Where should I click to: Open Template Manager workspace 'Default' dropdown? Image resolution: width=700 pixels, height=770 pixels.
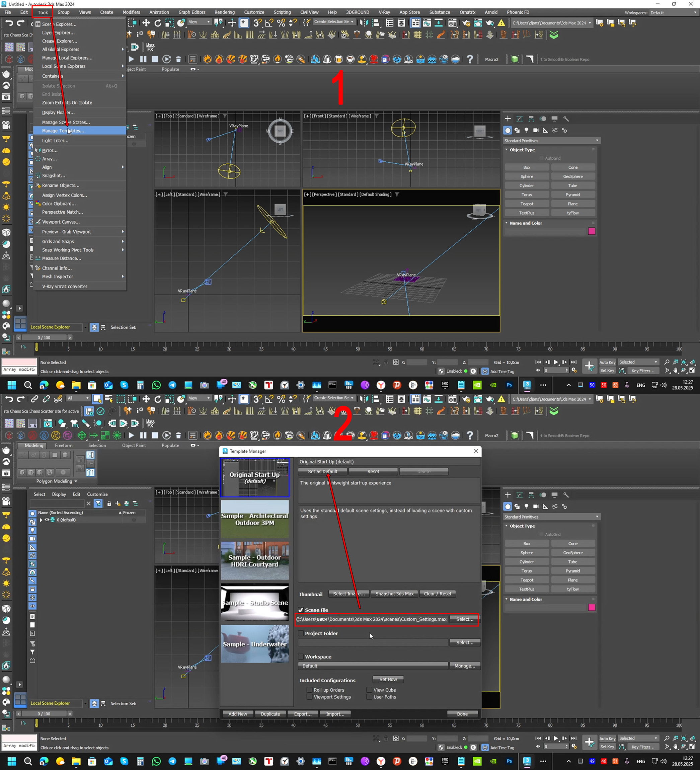coord(373,666)
